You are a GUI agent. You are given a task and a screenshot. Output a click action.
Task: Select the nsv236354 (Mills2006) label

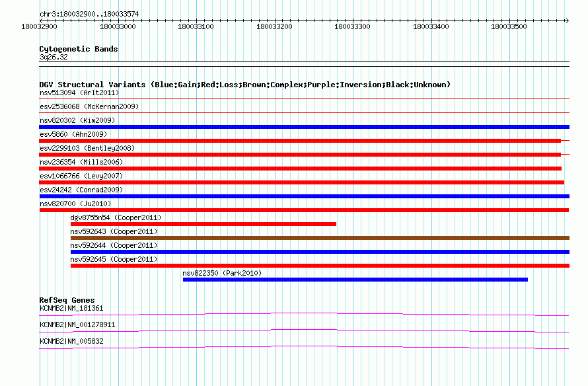click(x=81, y=162)
